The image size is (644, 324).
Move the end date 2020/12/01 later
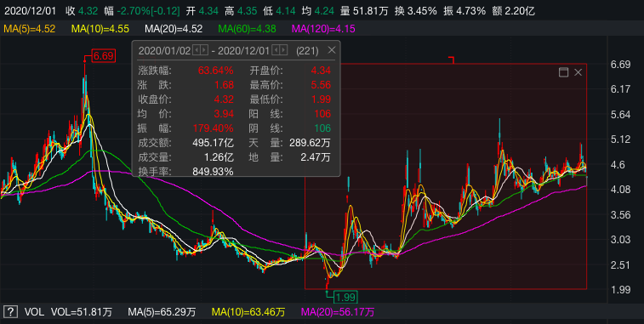tap(283, 50)
